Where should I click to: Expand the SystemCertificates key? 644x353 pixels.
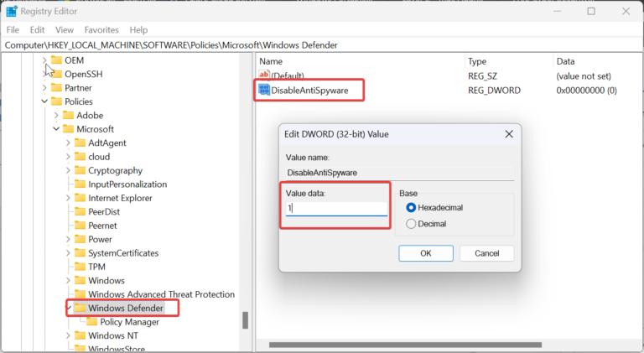68,253
